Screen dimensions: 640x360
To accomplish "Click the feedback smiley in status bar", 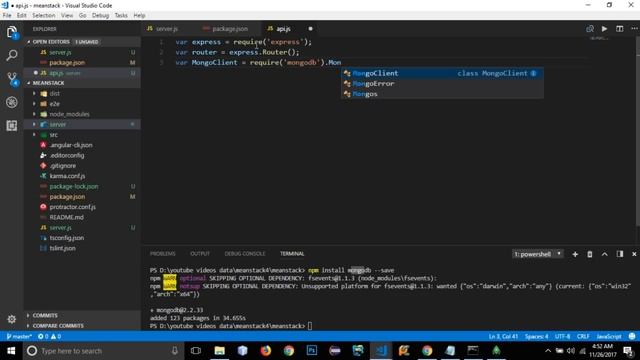I will pos(632,336).
